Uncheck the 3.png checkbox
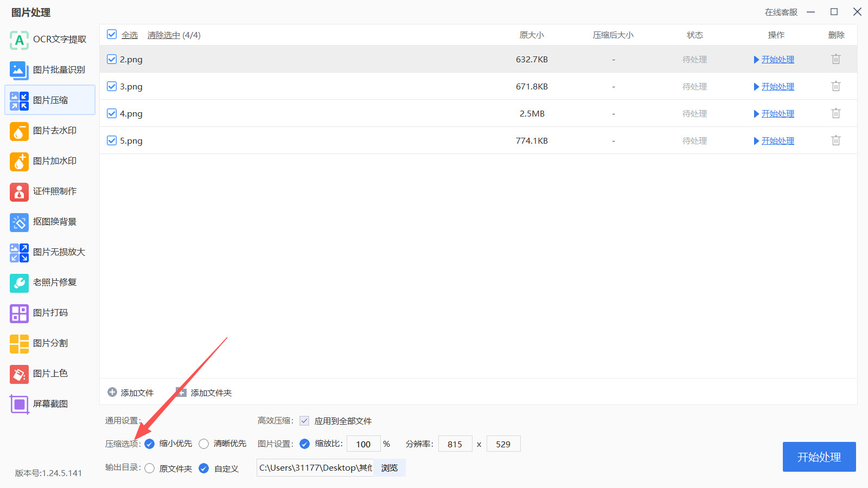This screenshot has width=868, height=488. 112,86
